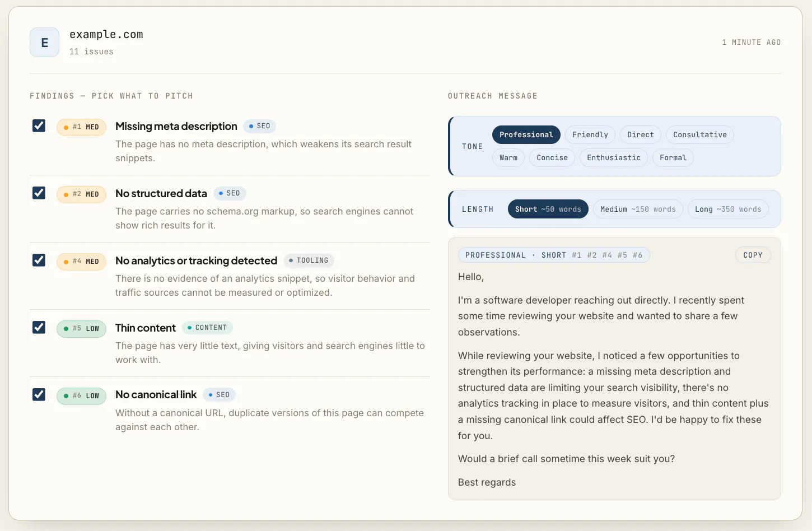Uncheck No analytics or tracking detected
Screen dimensions: 812x531
tap(39, 260)
